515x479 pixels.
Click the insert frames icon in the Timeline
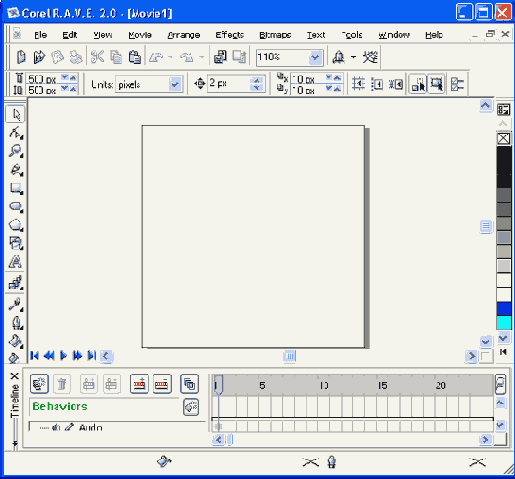click(139, 384)
